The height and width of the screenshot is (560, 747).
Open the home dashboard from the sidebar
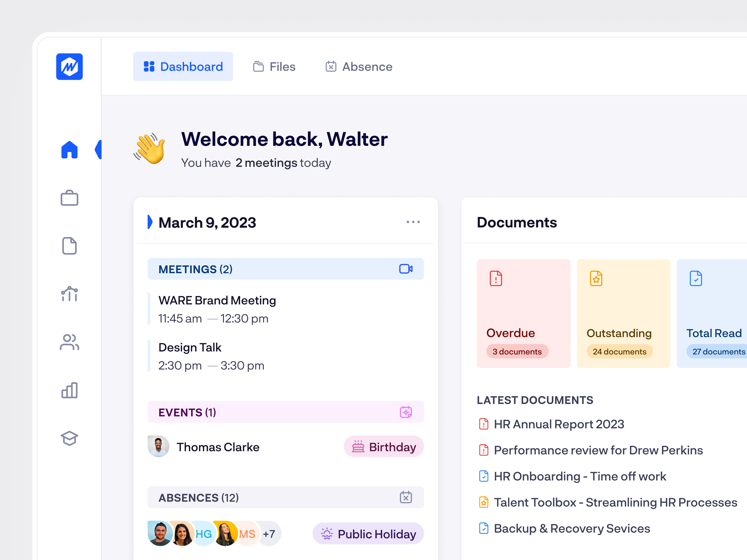(x=69, y=150)
